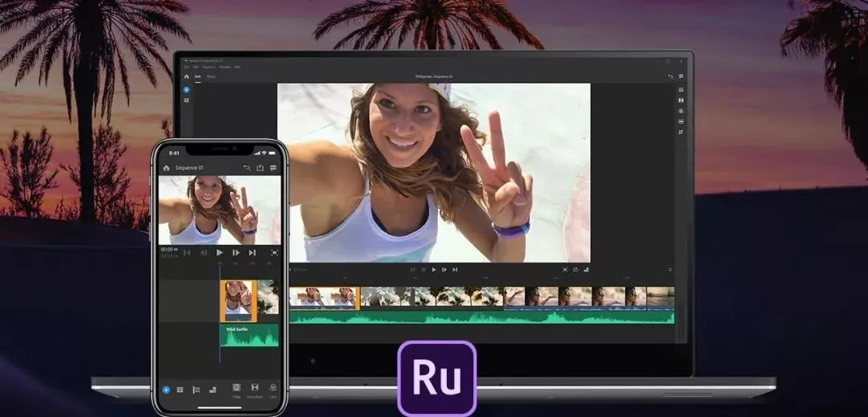Open the Edit tab in laptop app

[198, 76]
